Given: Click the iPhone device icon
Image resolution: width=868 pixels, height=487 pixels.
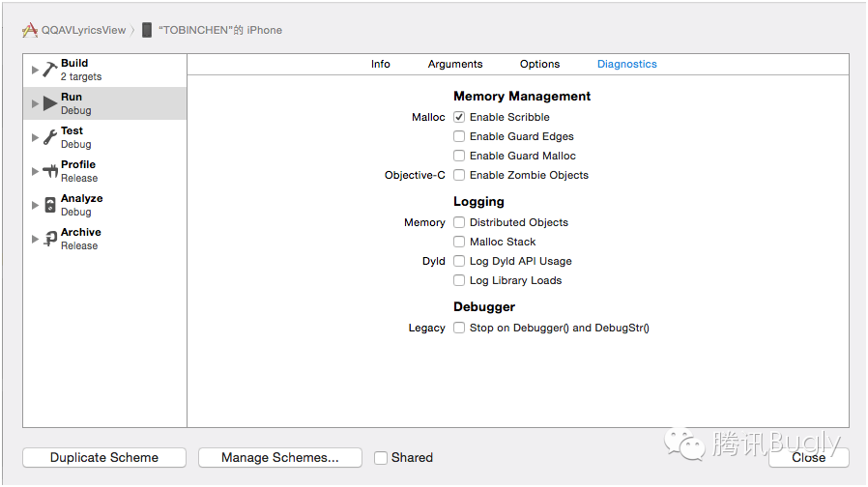Looking at the screenshot, I should click(147, 30).
